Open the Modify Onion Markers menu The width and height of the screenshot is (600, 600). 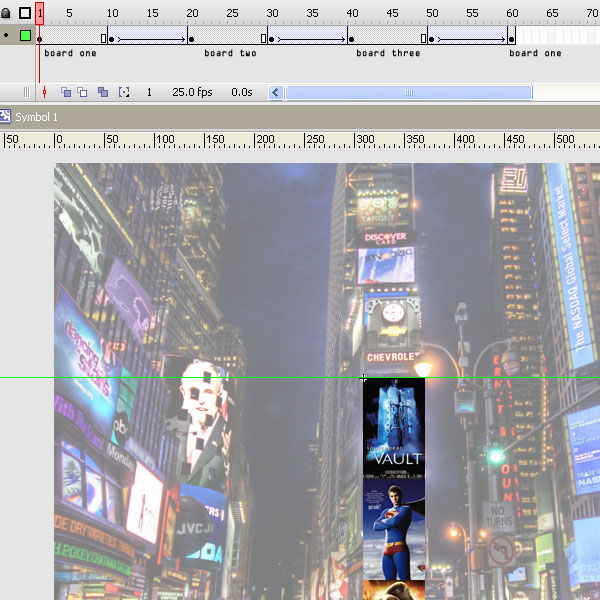pos(124,92)
